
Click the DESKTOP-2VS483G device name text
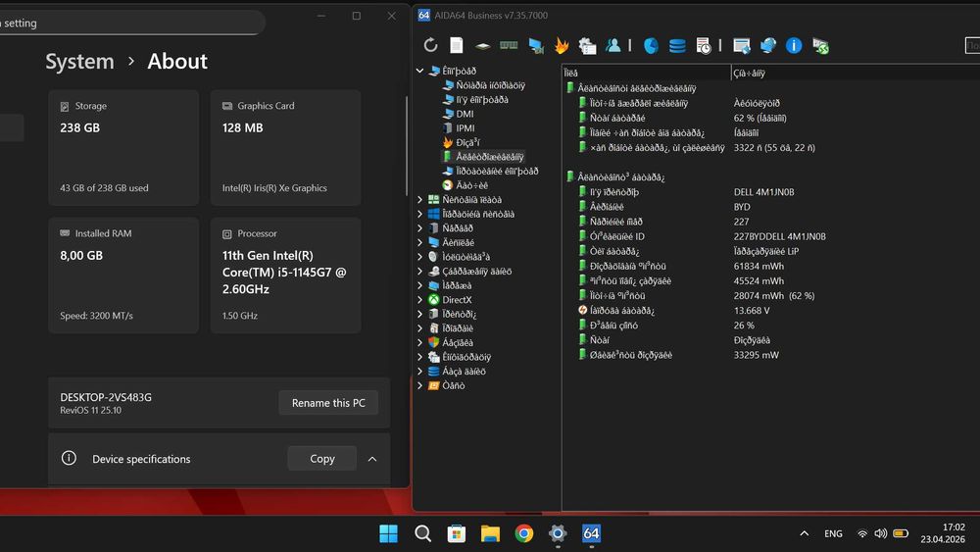point(106,398)
